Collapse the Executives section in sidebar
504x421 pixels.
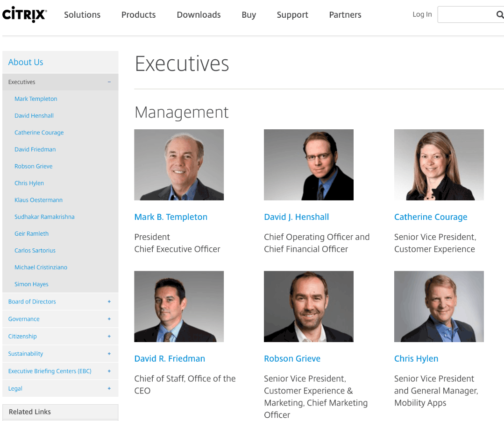click(x=109, y=82)
